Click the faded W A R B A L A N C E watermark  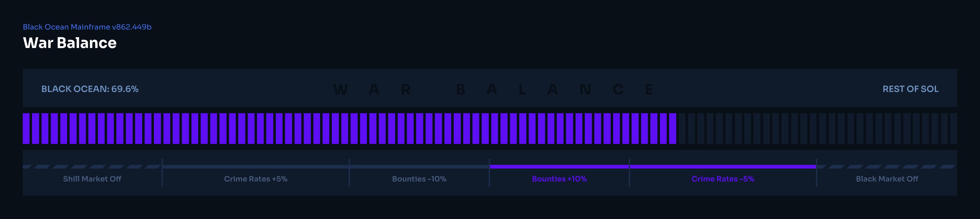coord(493,90)
